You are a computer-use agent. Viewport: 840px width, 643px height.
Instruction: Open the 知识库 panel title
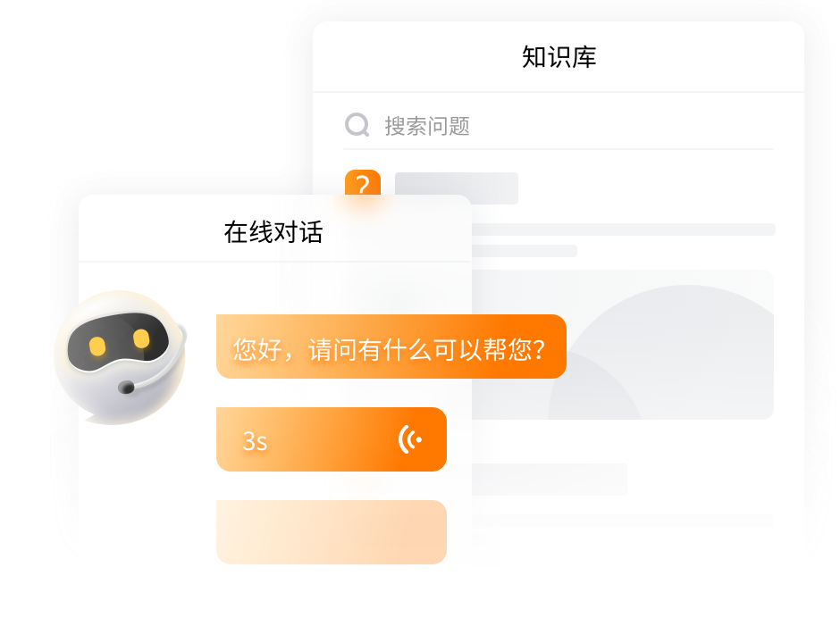tap(559, 57)
